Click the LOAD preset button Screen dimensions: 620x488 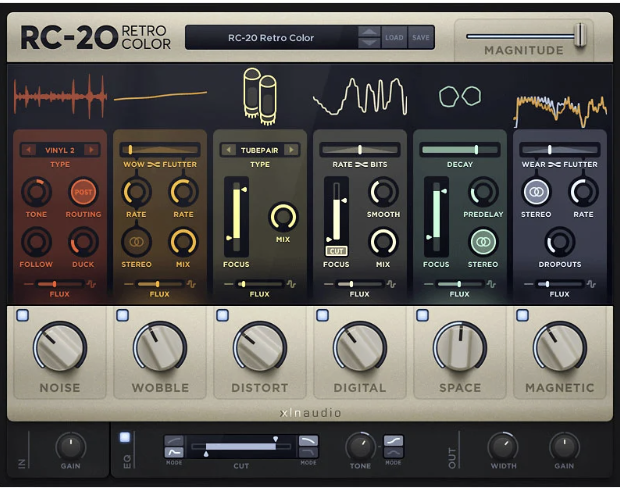point(394,38)
